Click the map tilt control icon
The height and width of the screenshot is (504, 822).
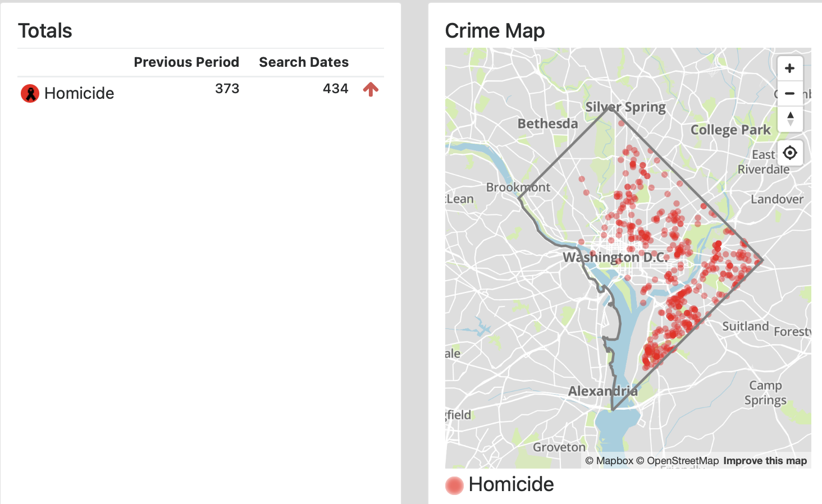pyautogui.click(x=790, y=120)
